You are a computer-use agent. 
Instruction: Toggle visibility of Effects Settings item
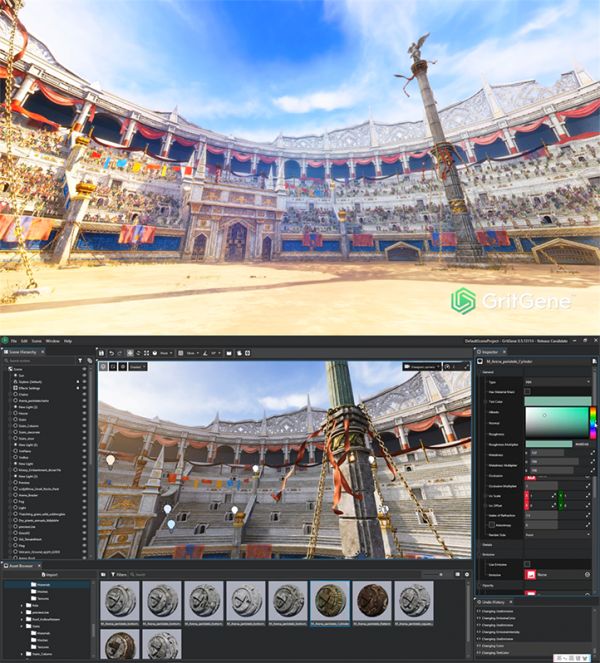pos(84,386)
